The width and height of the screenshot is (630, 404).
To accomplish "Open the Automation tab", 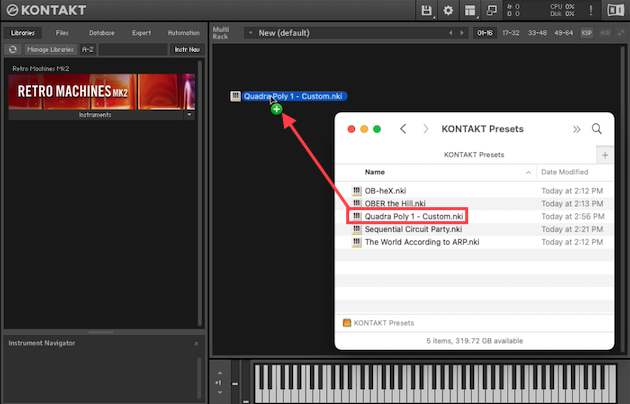I will click(184, 33).
